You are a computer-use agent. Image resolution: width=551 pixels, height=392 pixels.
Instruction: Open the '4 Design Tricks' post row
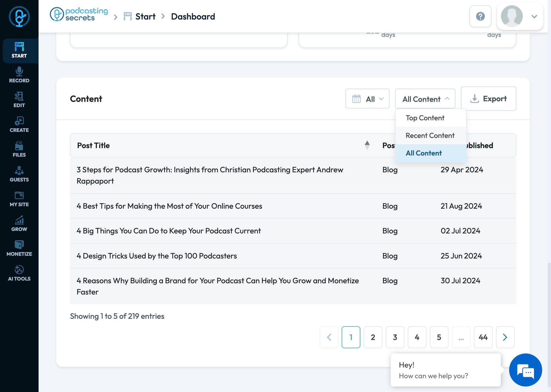coord(156,256)
